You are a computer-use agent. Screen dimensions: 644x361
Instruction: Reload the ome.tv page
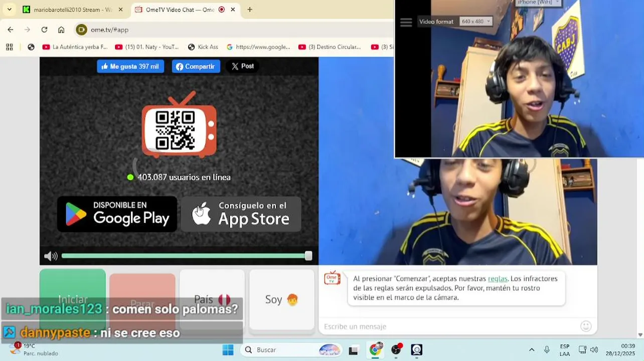[x=44, y=30]
